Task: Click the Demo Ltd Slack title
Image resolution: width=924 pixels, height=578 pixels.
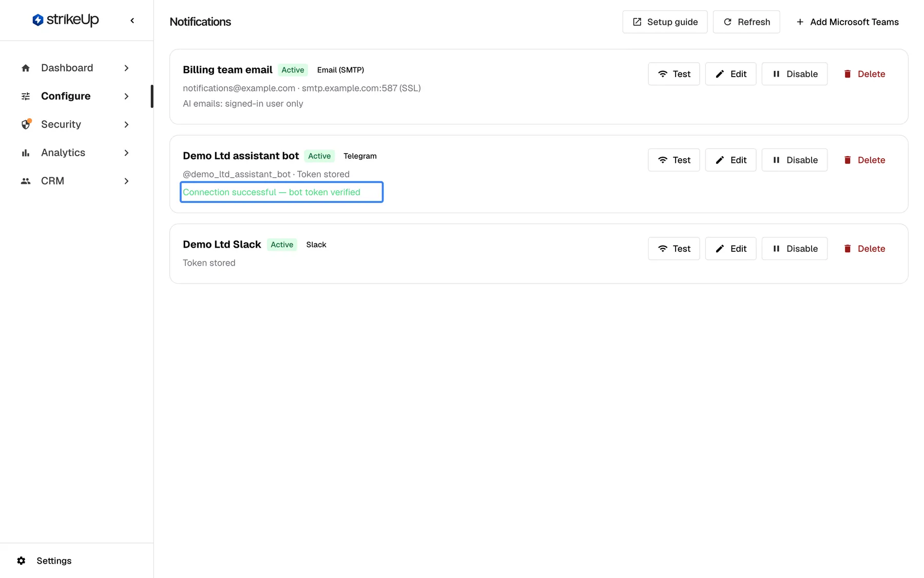Action: (222, 245)
